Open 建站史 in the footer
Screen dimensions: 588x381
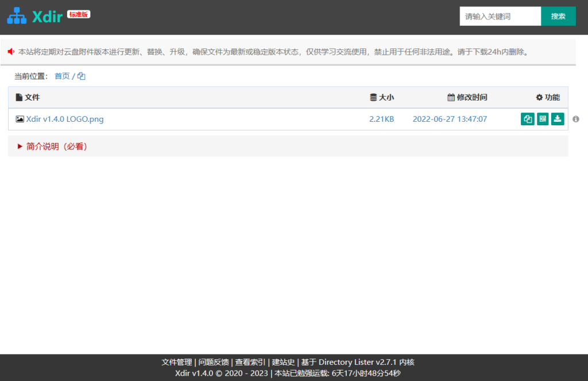[x=283, y=362]
